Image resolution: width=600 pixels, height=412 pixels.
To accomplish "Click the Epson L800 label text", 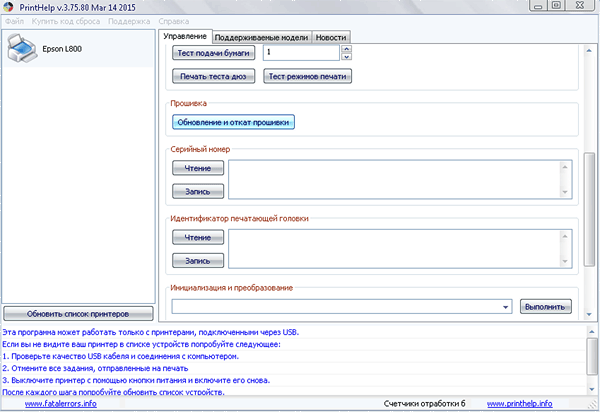I will 62,49.
